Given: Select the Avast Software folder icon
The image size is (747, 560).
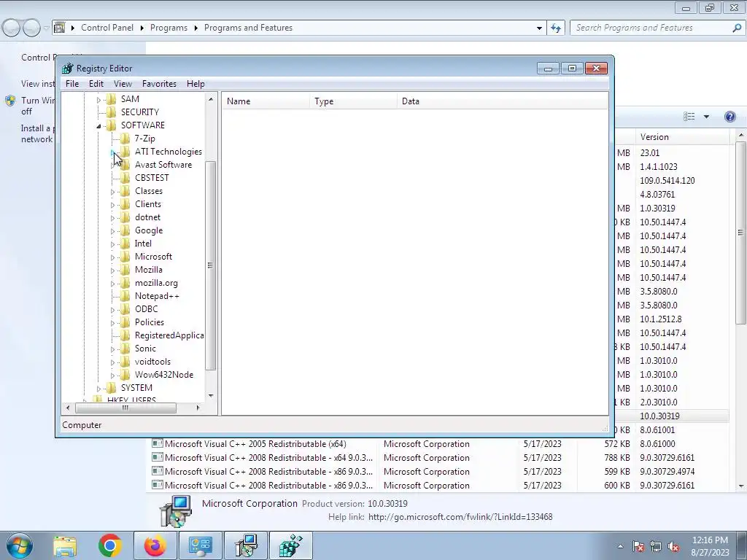Looking at the screenshot, I should tap(125, 165).
